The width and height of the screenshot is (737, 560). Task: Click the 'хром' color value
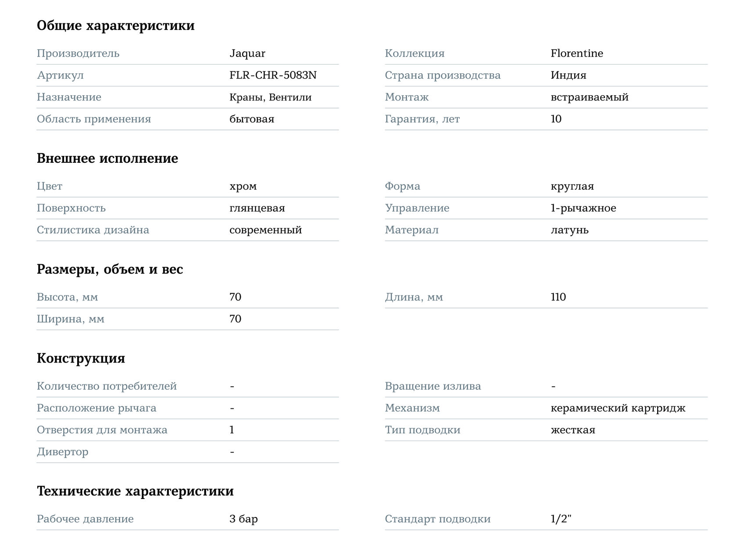coord(243,187)
